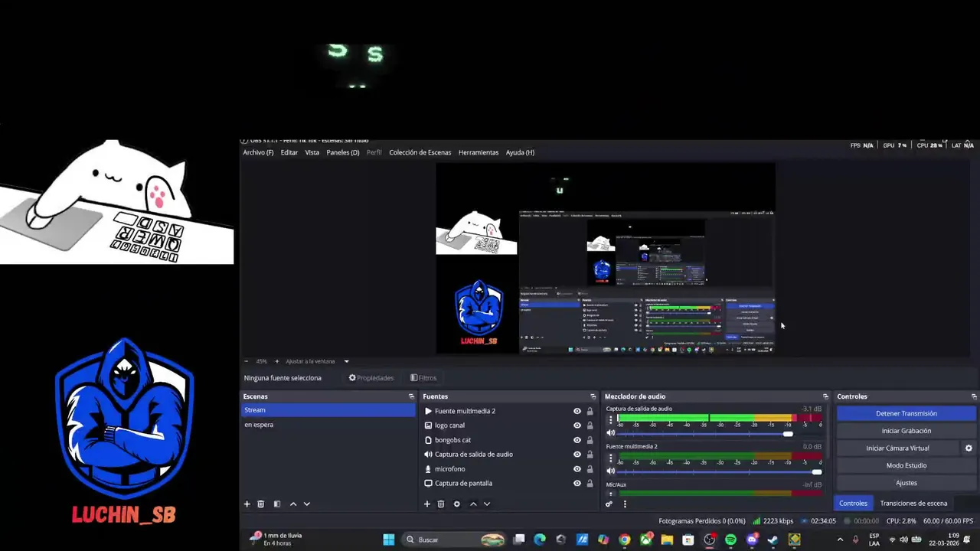Toggle visibility of Captura de pantalla
The height and width of the screenshot is (551, 980).
click(577, 484)
